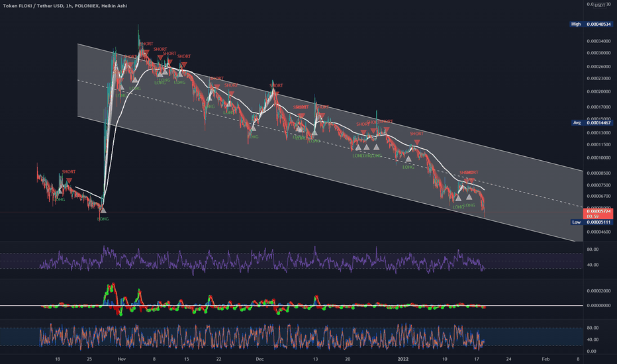This screenshot has height=364, width=617.
Task: Click the 0.00006700 price axis value
Action: tap(598, 197)
